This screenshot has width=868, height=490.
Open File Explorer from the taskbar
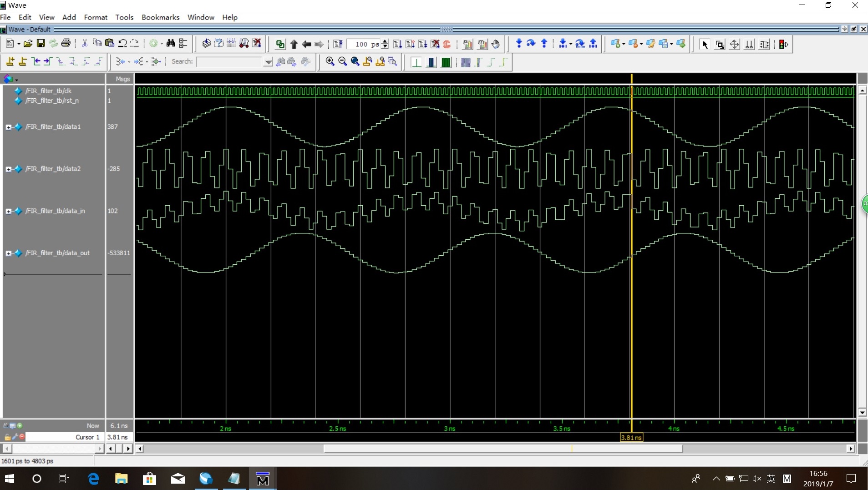[121, 479]
